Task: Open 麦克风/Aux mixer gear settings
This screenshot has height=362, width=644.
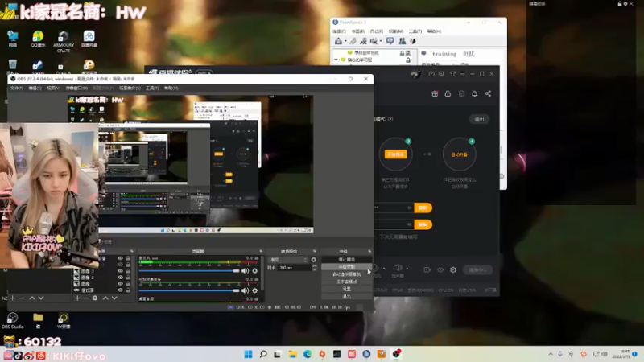Action: [x=255, y=271]
